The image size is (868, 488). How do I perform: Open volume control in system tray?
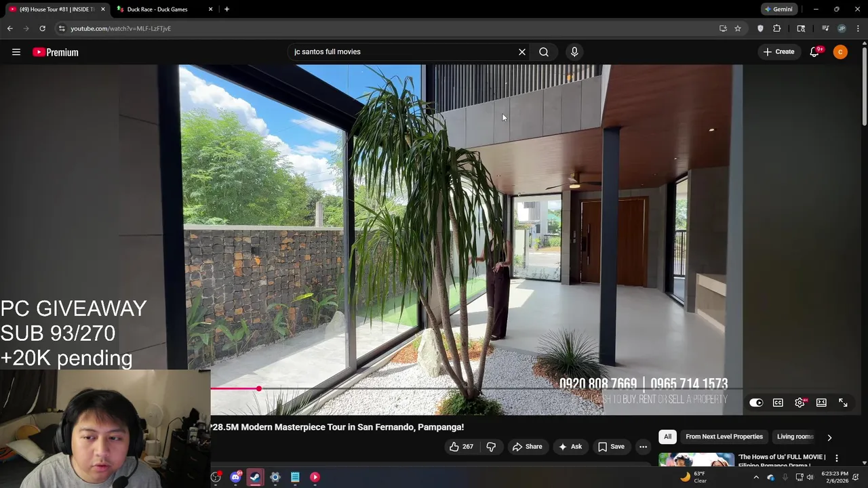(810, 477)
